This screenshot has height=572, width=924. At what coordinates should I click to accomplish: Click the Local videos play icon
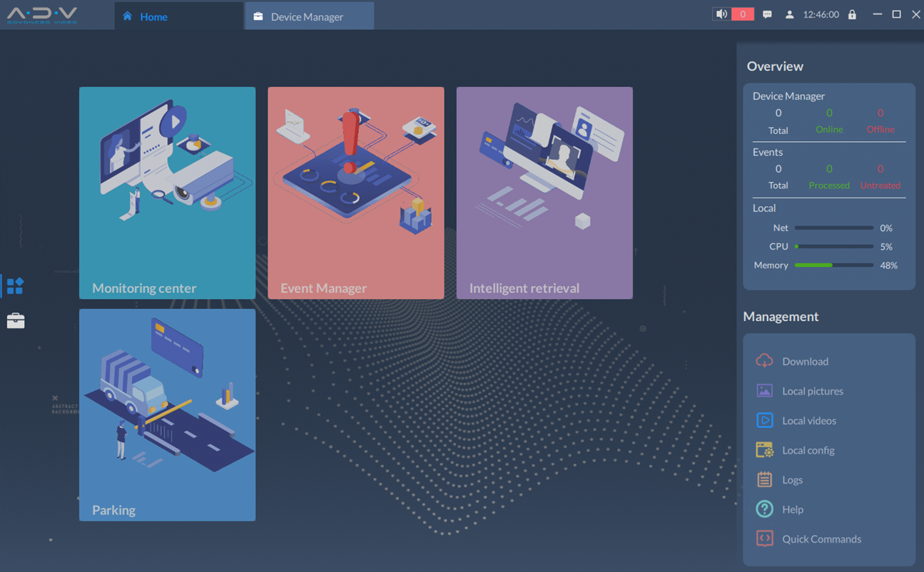coord(764,421)
